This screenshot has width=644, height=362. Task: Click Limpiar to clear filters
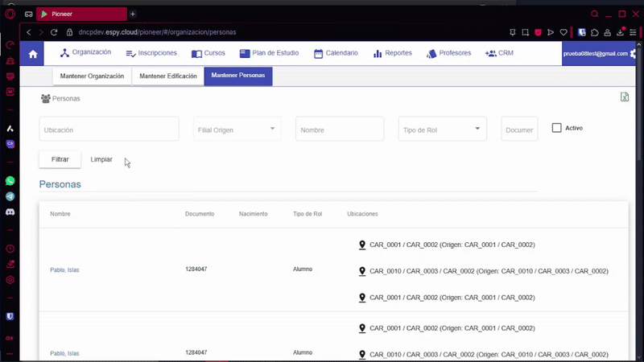point(101,159)
